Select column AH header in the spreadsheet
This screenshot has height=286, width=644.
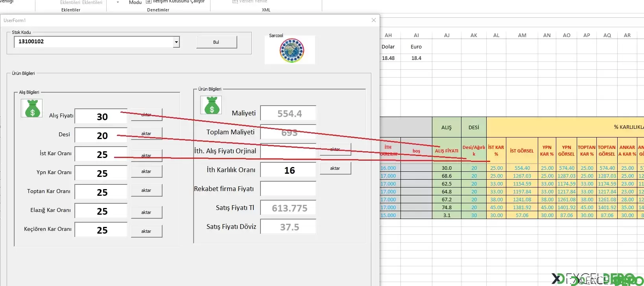(388, 35)
